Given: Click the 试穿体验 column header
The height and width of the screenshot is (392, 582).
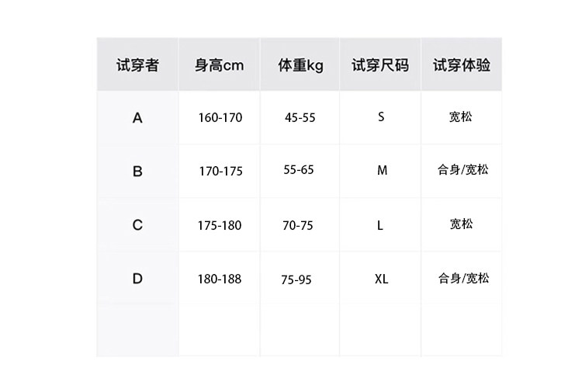Looking at the screenshot, I should 462,65.
